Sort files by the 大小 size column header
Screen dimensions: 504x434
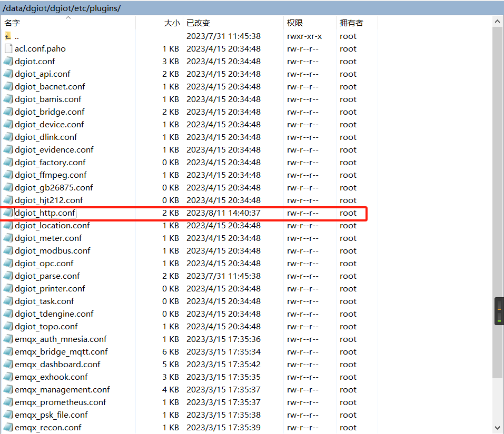(160, 23)
